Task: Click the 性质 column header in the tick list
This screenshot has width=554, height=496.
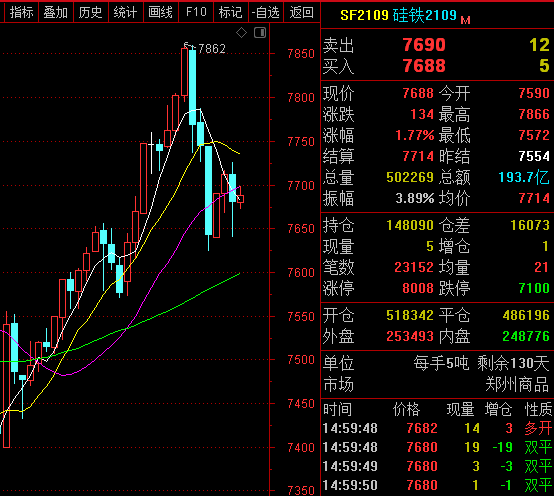Action: point(538,409)
